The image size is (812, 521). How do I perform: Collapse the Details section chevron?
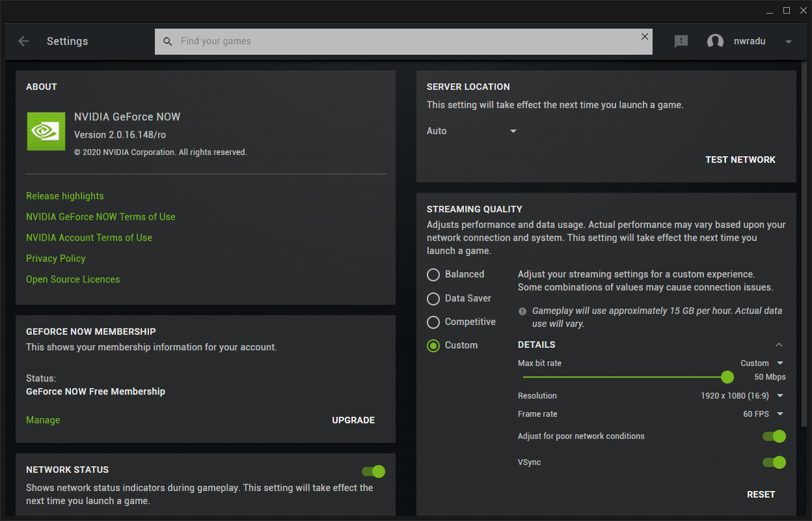(779, 345)
